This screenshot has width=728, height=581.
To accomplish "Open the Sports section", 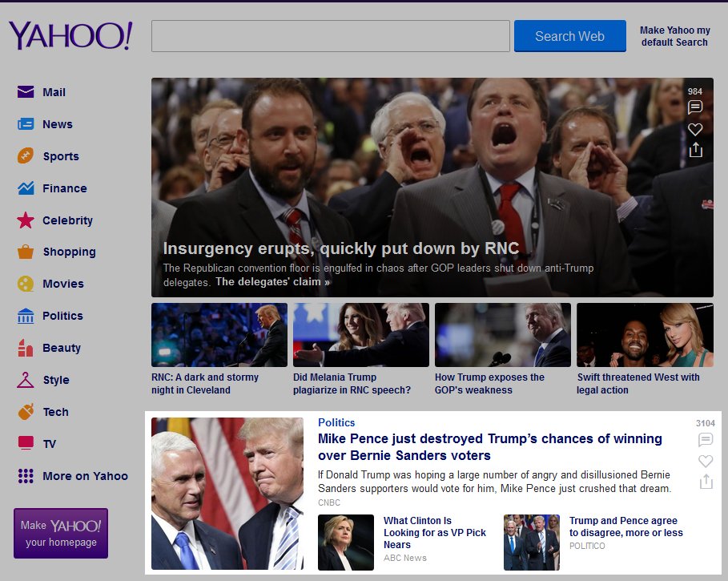I will tap(61, 156).
